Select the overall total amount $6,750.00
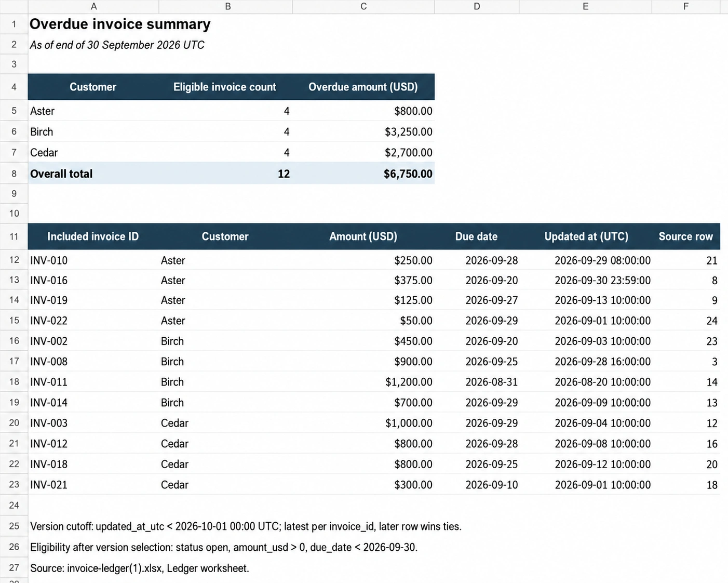This screenshot has width=728, height=583. pos(363,174)
